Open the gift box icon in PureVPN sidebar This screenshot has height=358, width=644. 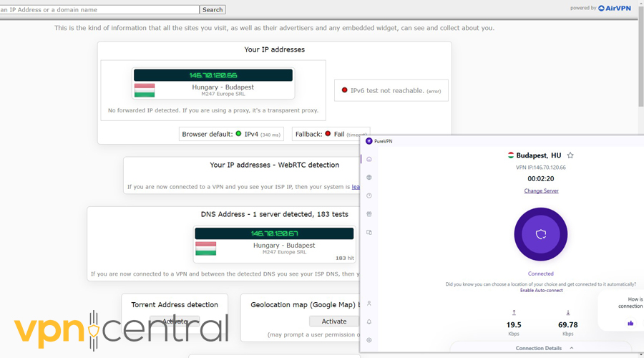point(369,214)
